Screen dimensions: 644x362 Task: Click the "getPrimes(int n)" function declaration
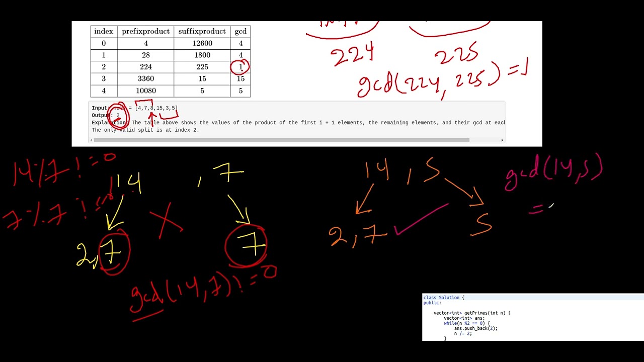(472, 313)
